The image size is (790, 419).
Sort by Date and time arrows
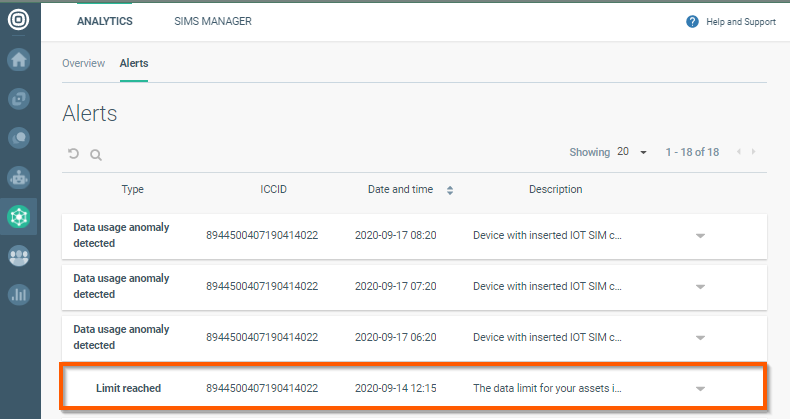click(x=450, y=190)
